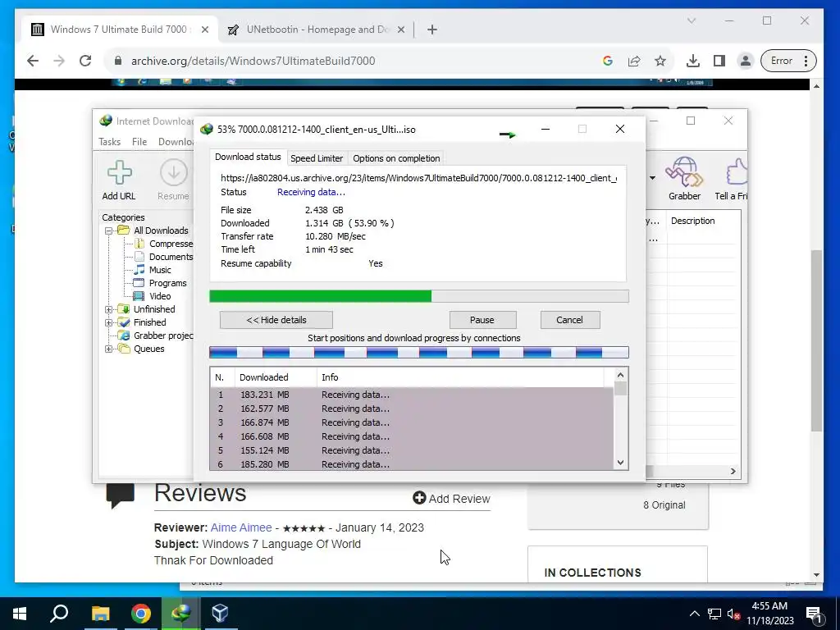Switch to Speed Limiter tab
Image resolution: width=840 pixels, height=630 pixels.
pyautogui.click(x=317, y=158)
